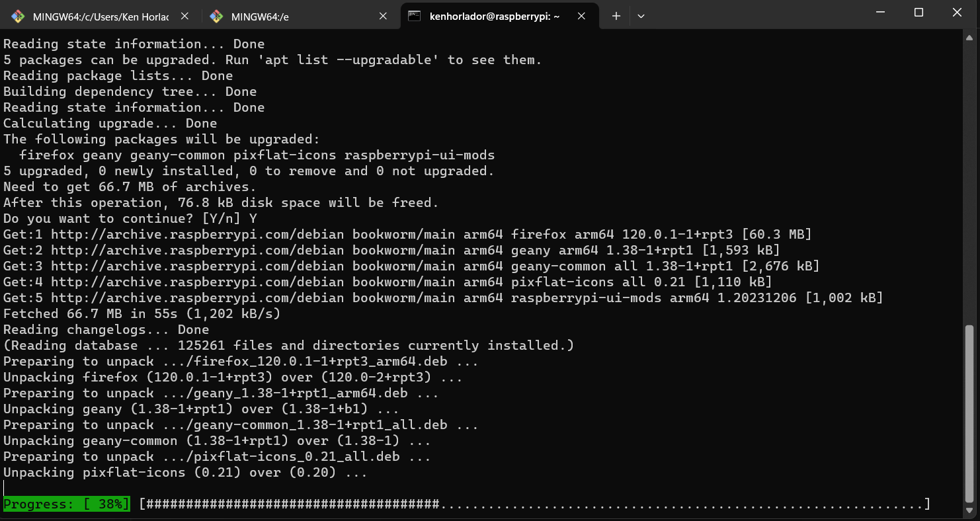Click the 'Reading changelogs... Done' line
This screenshot has height=521, width=980.
click(106, 330)
